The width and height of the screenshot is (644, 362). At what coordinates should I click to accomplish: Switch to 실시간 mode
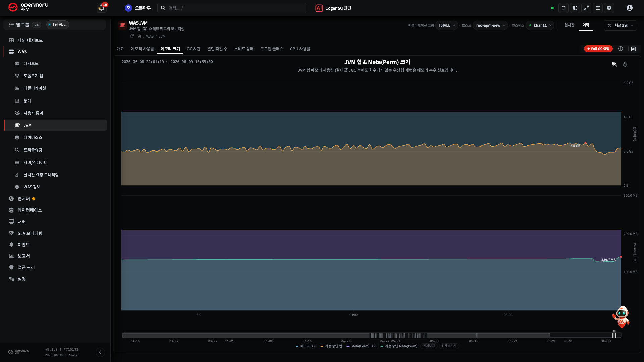pyautogui.click(x=569, y=25)
